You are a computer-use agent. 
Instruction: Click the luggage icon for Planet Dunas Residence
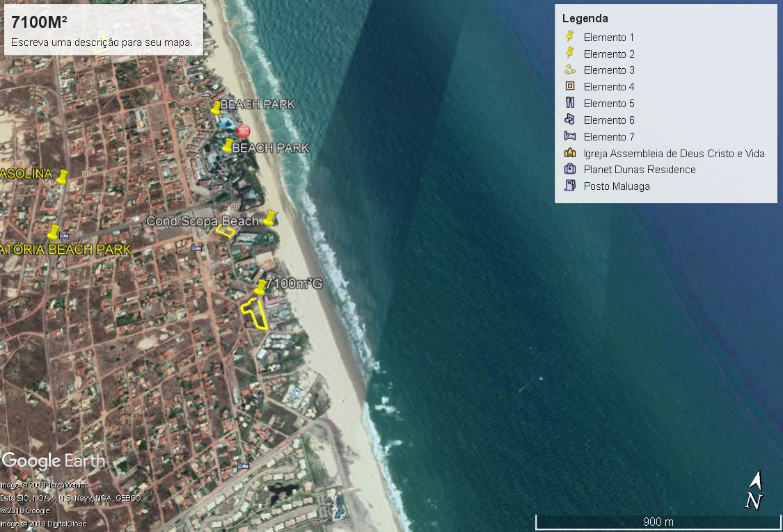pos(569,169)
